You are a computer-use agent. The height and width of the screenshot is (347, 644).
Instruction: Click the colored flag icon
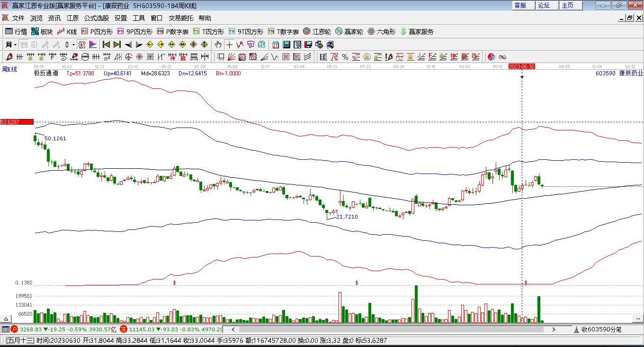coord(93,45)
